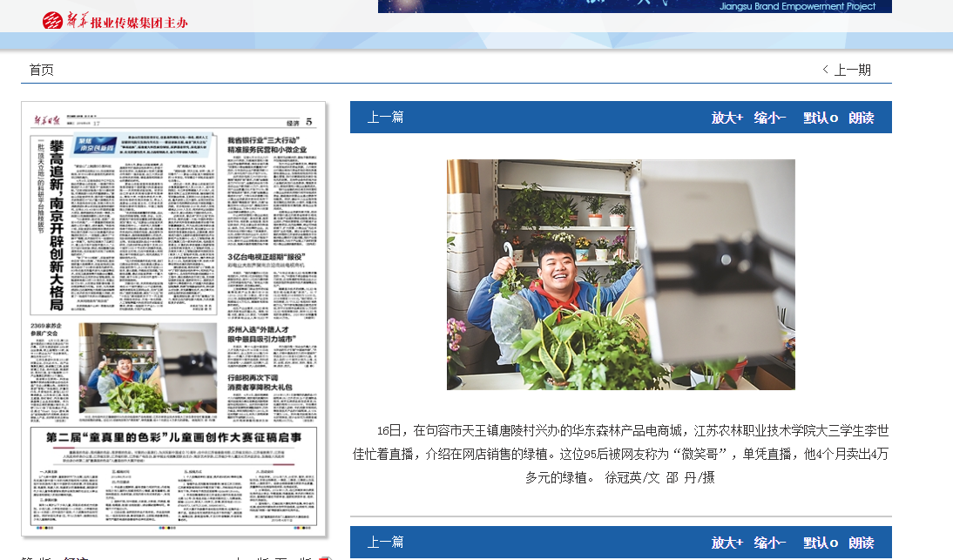Shrink text with 缩小- above the photo
Image resolution: width=953 pixels, height=560 pixels.
(x=770, y=118)
